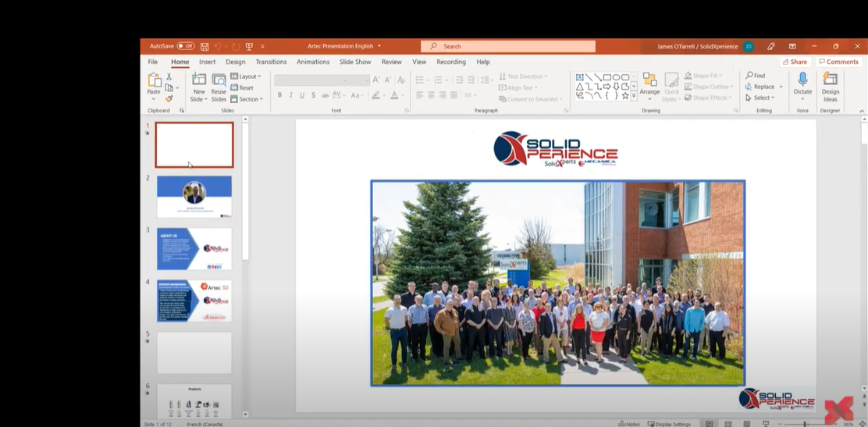Open the Change Case dropdown

[x=355, y=95]
